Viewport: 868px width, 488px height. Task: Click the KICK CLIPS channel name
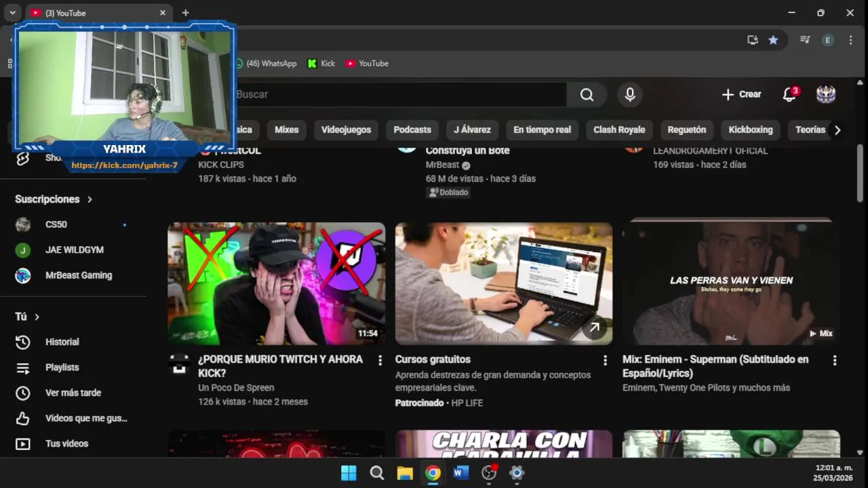click(221, 165)
